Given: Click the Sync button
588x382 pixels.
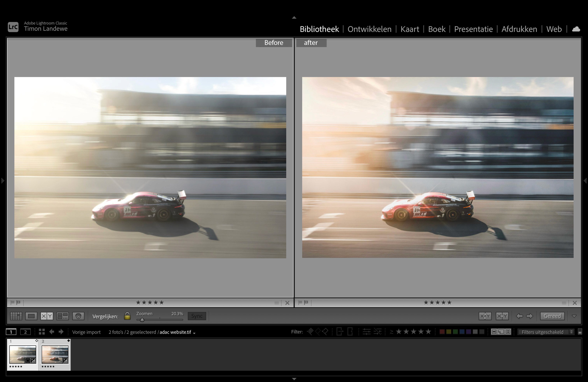Looking at the screenshot, I should (x=197, y=316).
